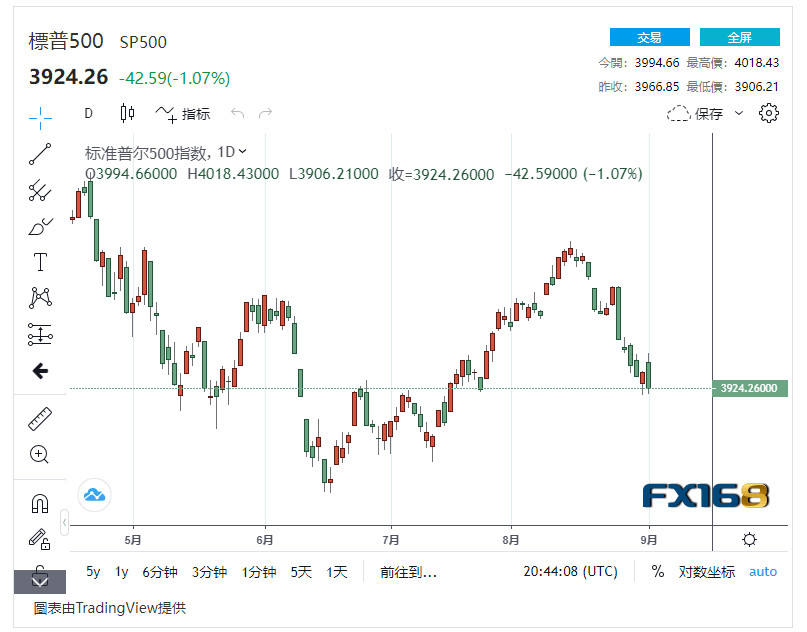Select the 3分钟 range
The width and height of the screenshot is (807, 632).
(x=209, y=572)
